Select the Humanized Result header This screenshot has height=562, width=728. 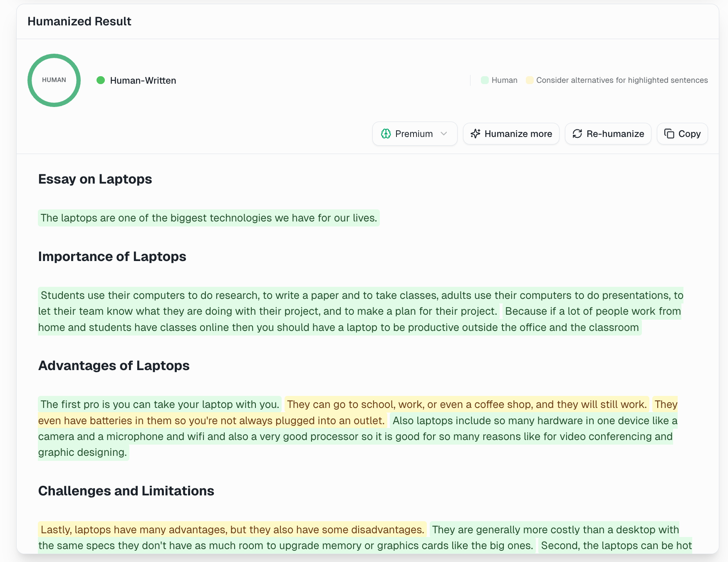(x=79, y=21)
